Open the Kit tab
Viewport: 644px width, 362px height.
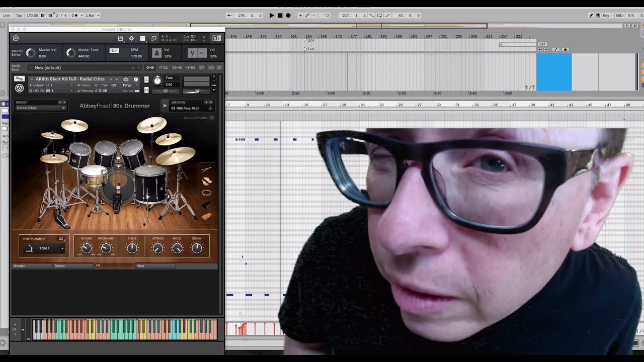point(114,265)
